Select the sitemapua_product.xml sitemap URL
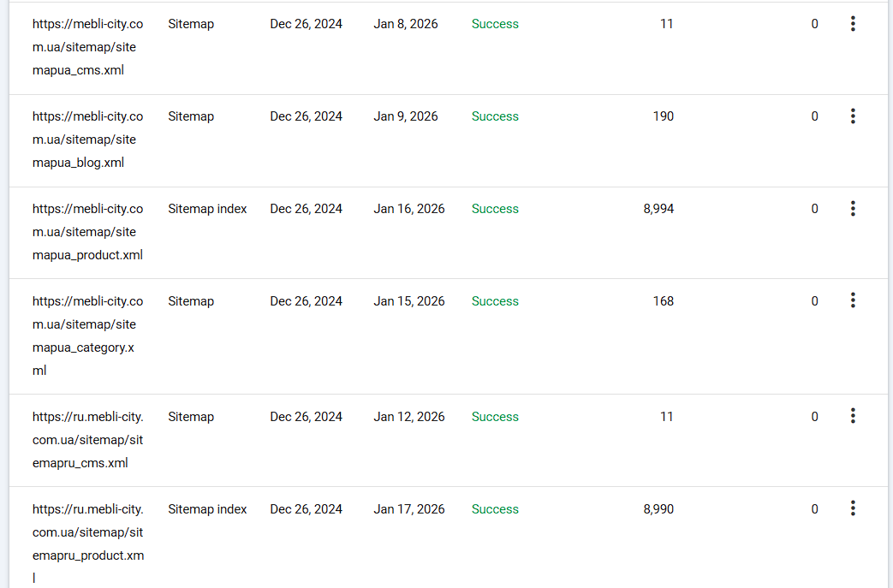Image resolution: width=893 pixels, height=588 pixels. (x=87, y=232)
